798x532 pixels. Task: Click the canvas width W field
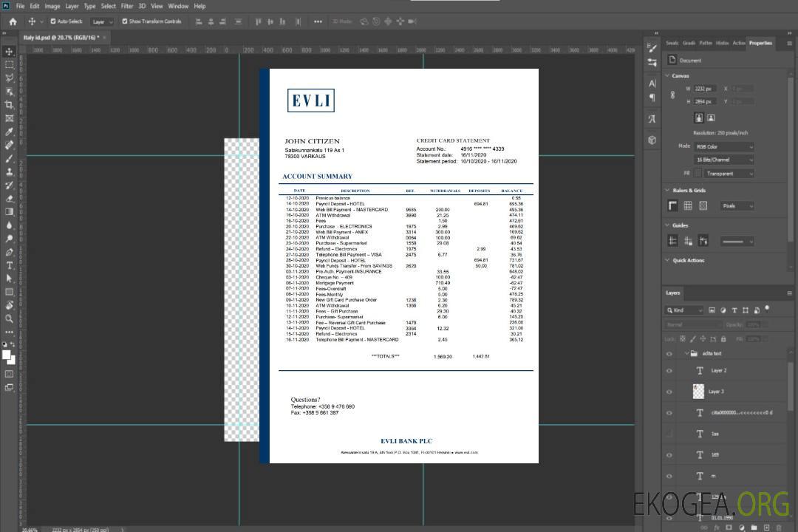705,89
